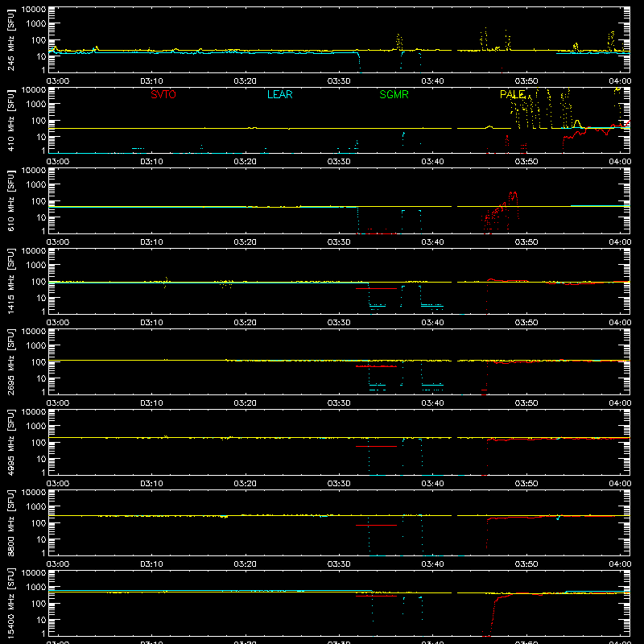The image size is (644, 644).
Task: Click 03:50 tick label below 410 MHz panel
Action: point(526,162)
